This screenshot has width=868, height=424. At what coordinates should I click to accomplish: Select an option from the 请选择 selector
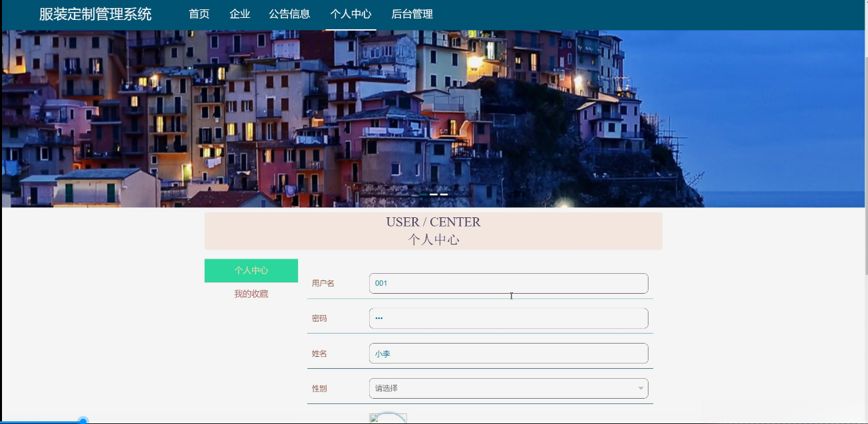click(508, 388)
